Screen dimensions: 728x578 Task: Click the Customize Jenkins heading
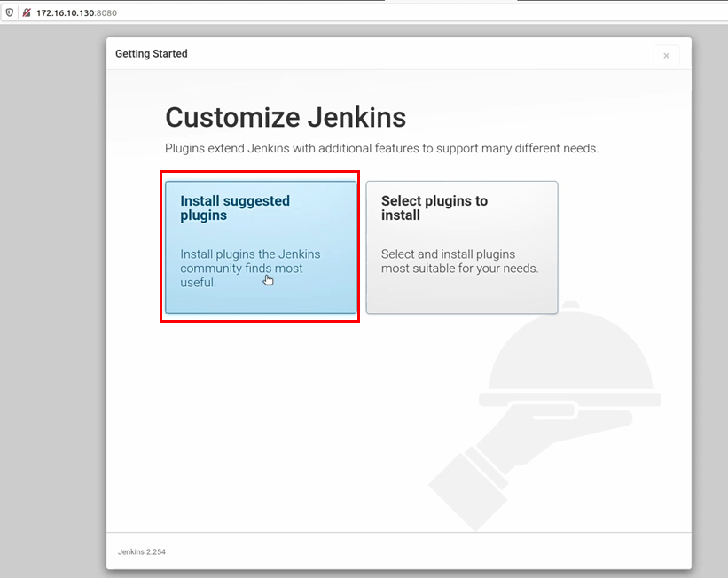286,117
